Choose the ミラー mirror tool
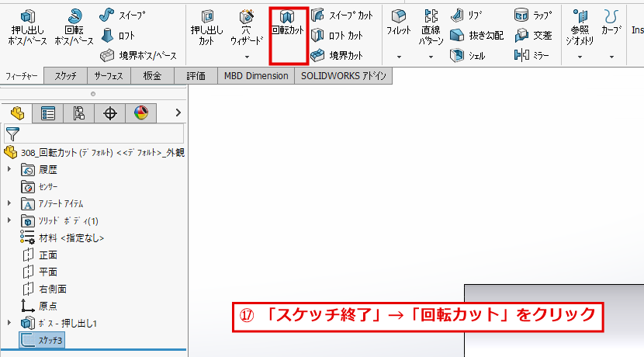644x357 pixels. [531, 55]
